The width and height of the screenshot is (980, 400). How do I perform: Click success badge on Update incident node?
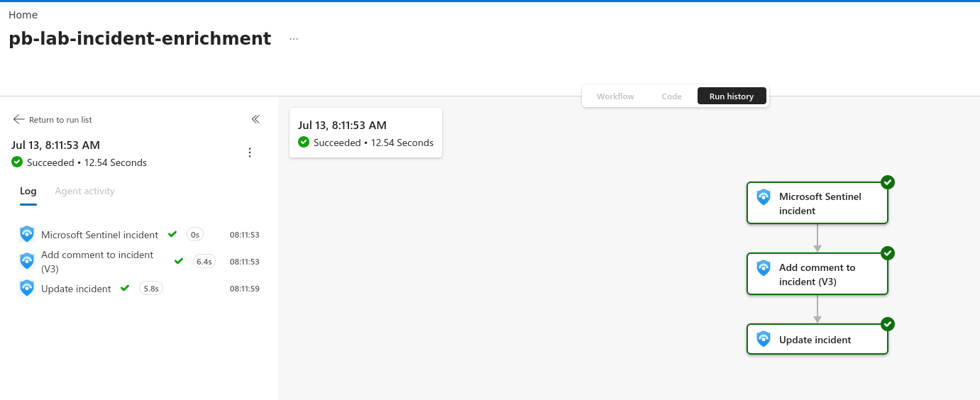tap(888, 324)
